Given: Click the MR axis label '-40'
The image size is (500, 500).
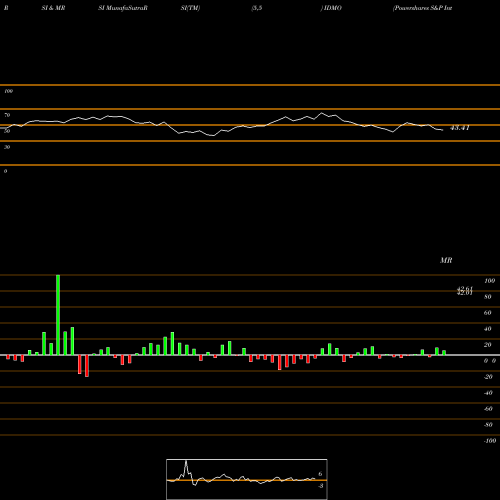Looking at the screenshot, I should pos(488,393).
